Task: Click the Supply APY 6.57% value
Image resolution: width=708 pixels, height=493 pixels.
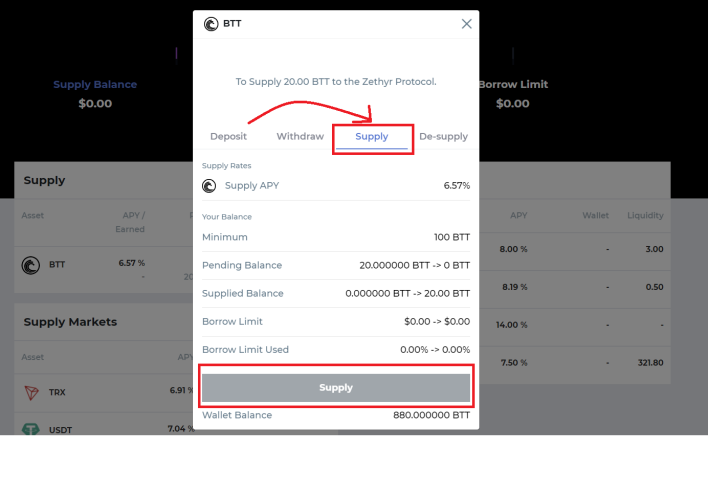Action: point(456,186)
